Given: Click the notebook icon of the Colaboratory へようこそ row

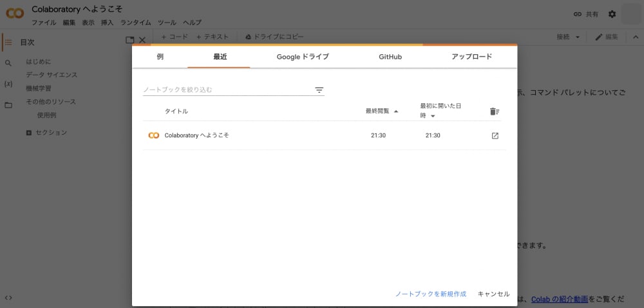Looking at the screenshot, I should pos(154,135).
